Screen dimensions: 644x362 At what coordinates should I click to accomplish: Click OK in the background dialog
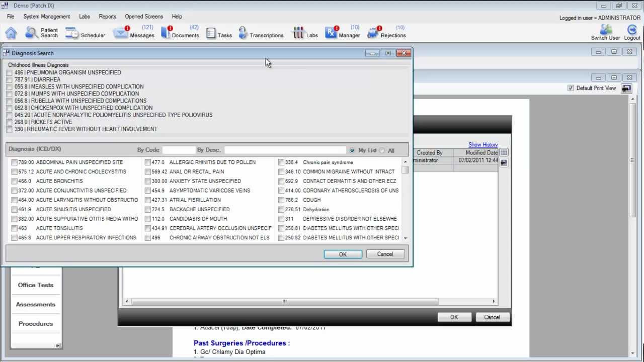pos(454,317)
